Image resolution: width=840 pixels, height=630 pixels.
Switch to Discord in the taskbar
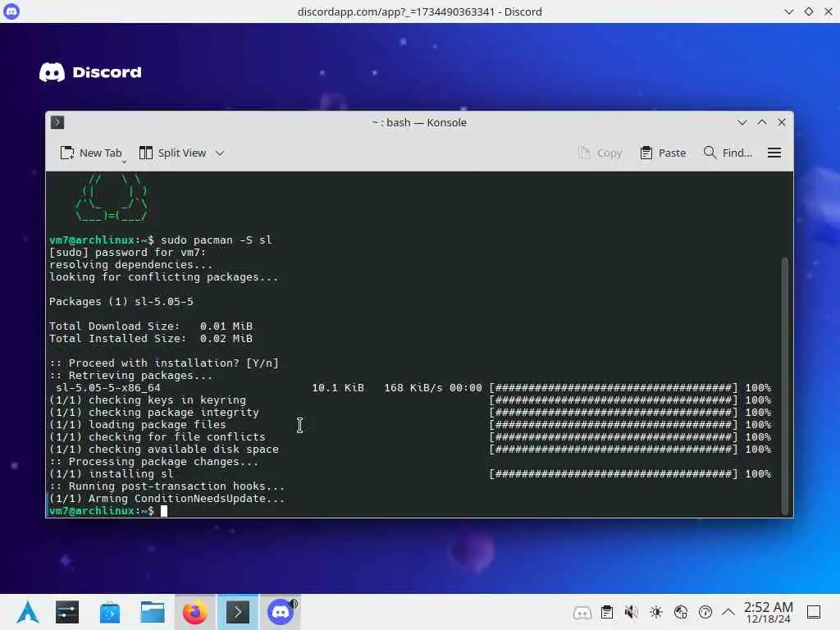tap(281, 612)
